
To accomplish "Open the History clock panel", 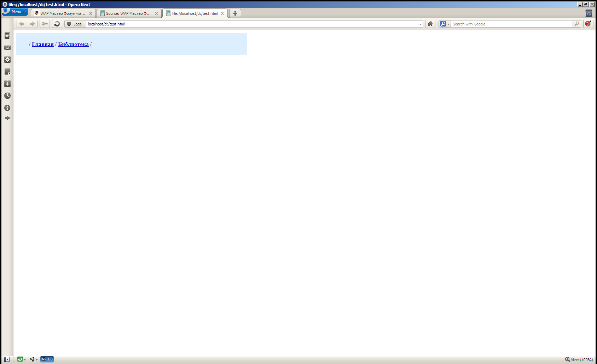I will pyautogui.click(x=7, y=96).
